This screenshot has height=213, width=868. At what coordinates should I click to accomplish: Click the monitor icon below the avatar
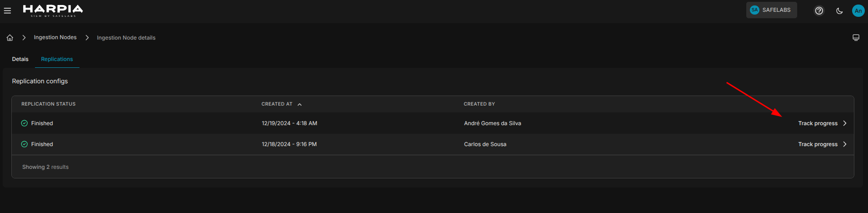tap(856, 38)
